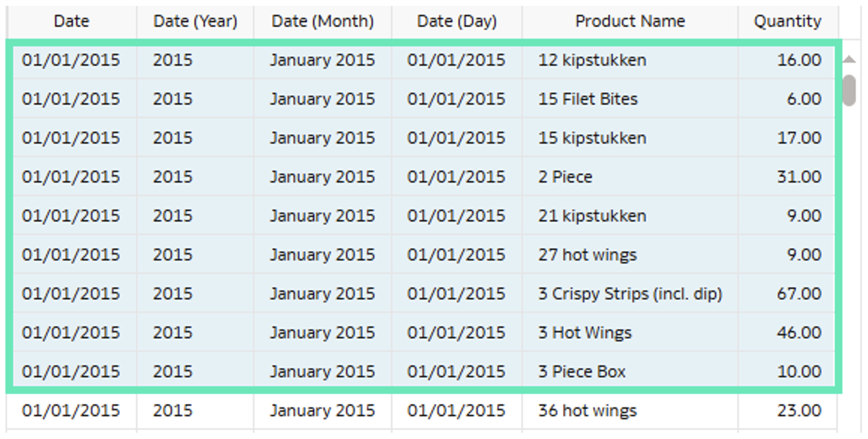
Task: Click the 67.00 quantity value
Action: tap(799, 294)
